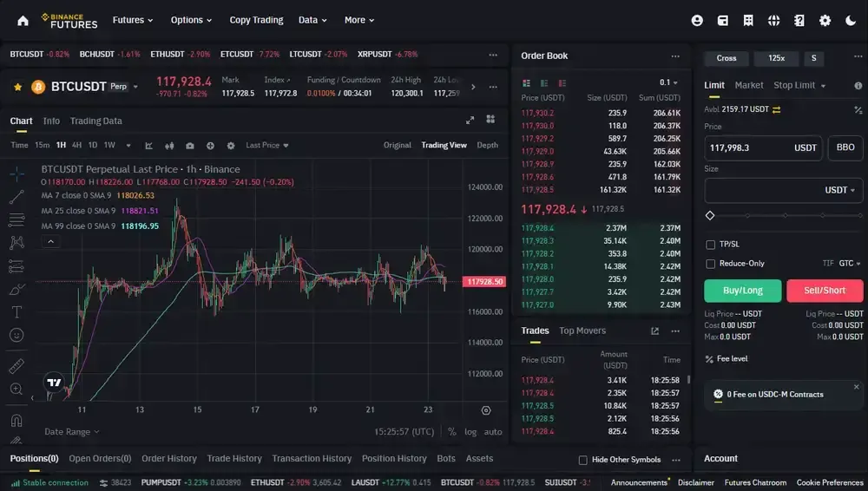This screenshot has width=868, height=491.
Task: Change leverage via the 125x button
Action: pyautogui.click(x=776, y=58)
